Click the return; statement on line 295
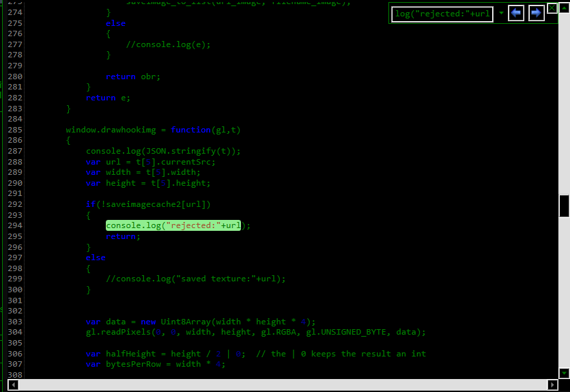The width and height of the screenshot is (570, 392). [123, 236]
